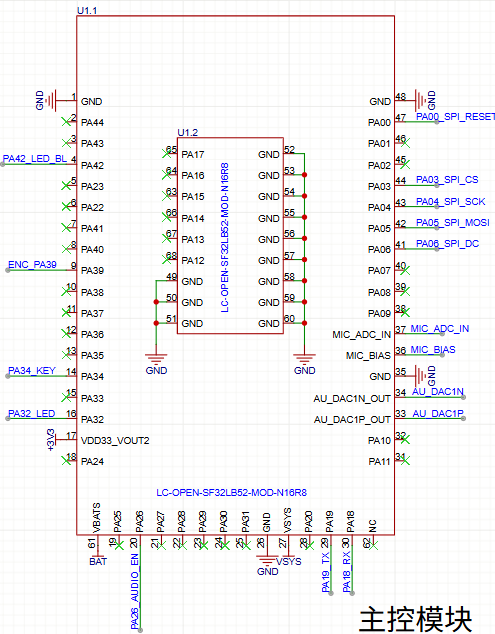Select the PA32_LED net label

[32, 413]
